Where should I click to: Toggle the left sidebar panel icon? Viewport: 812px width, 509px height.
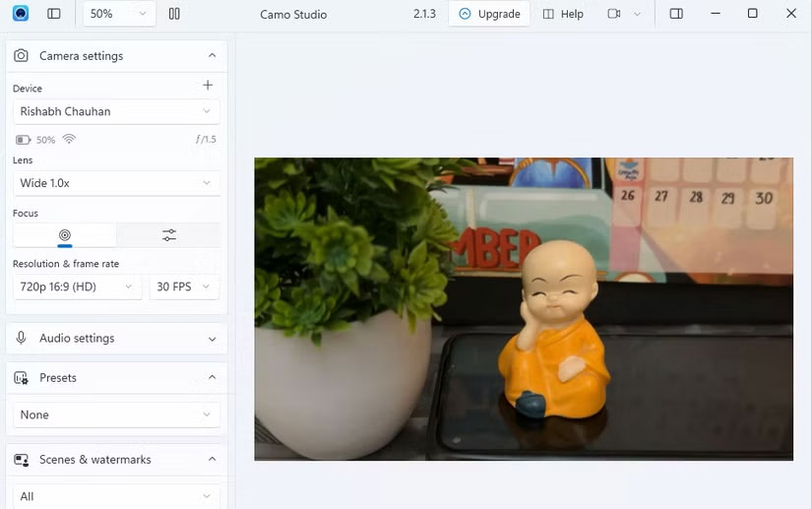(54, 14)
